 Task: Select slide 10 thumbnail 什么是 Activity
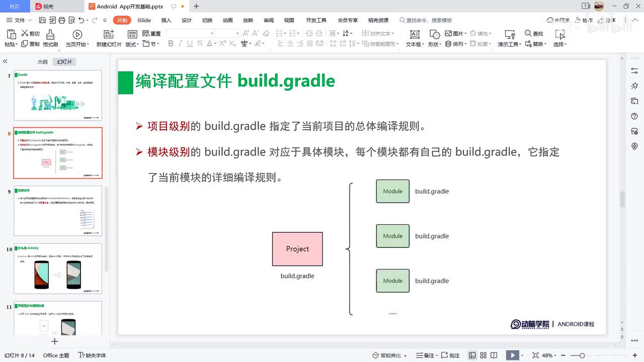(x=58, y=268)
